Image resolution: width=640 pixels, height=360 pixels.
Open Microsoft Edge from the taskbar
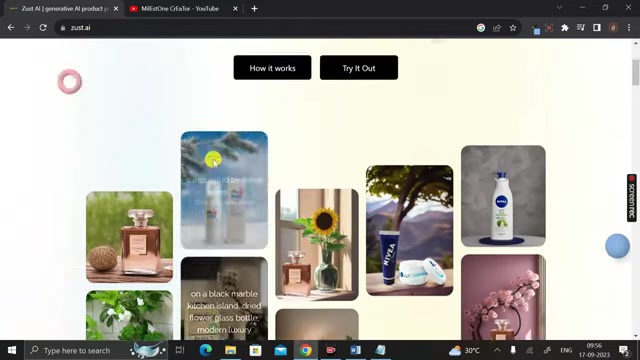point(205,350)
